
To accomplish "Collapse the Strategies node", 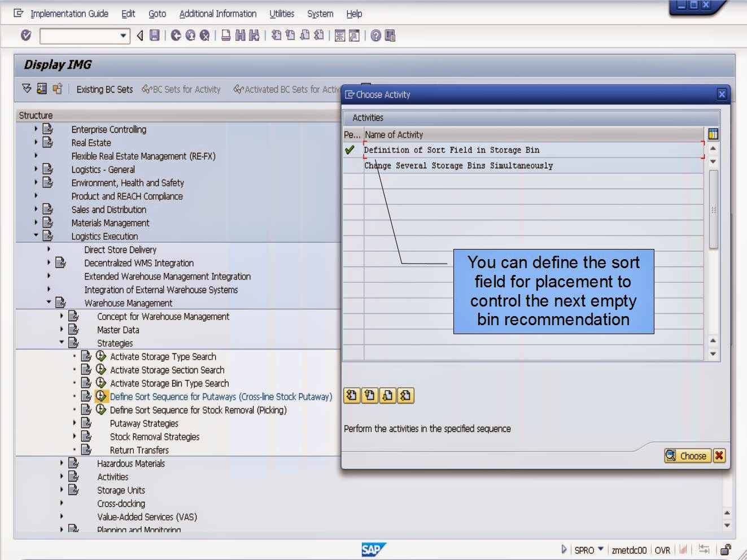I will [x=62, y=343].
